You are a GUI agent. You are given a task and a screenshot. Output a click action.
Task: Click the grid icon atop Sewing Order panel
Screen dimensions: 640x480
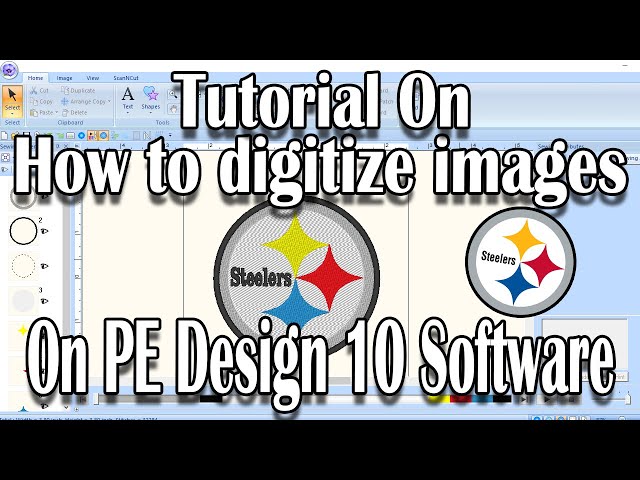6,157
